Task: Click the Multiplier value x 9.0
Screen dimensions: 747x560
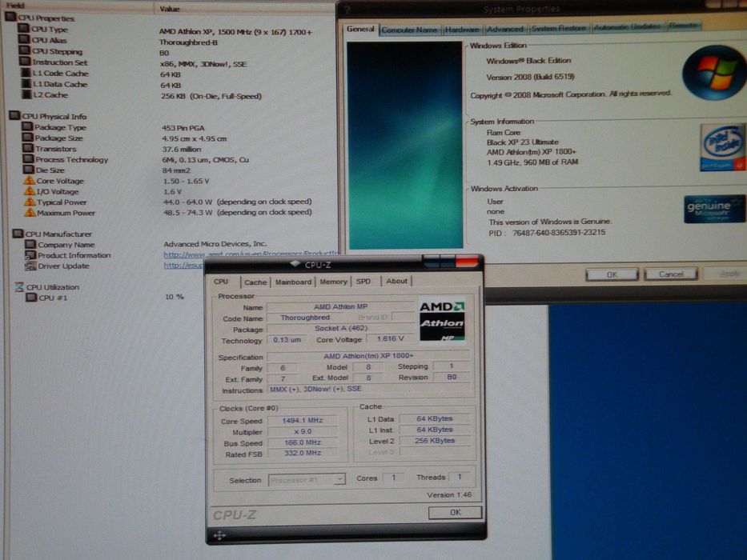Action: [x=302, y=431]
